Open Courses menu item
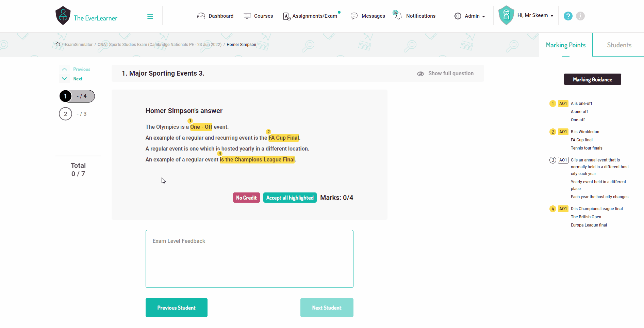The width and height of the screenshot is (644, 328). tap(263, 16)
